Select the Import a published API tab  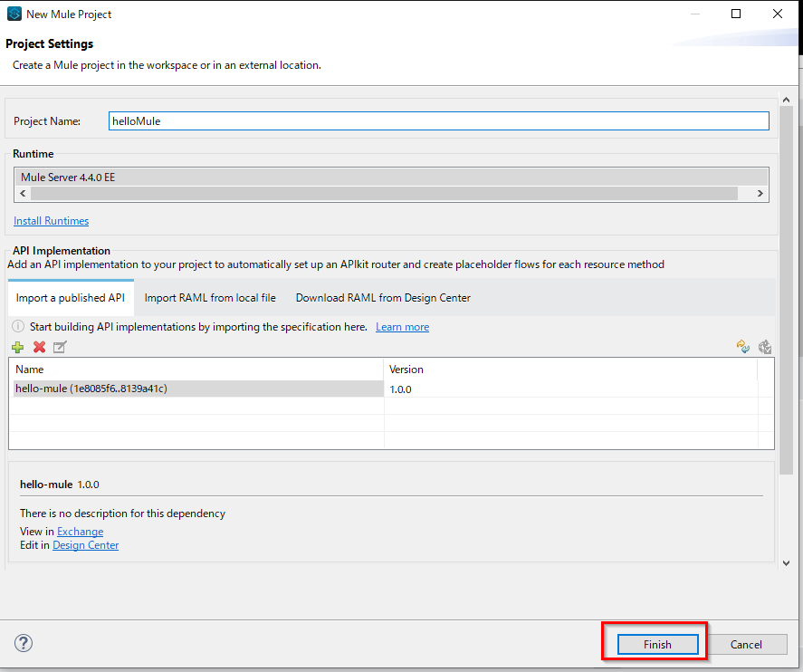click(x=71, y=297)
